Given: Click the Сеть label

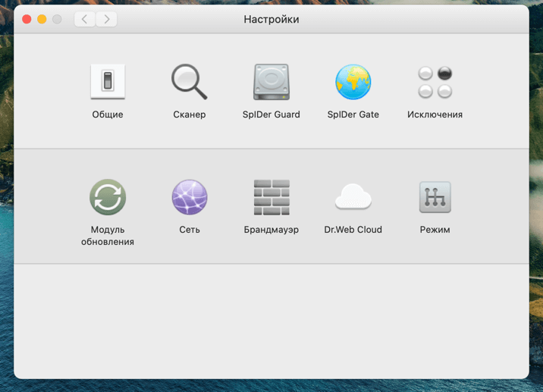Looking at the screenshot, I should point(190,230).
